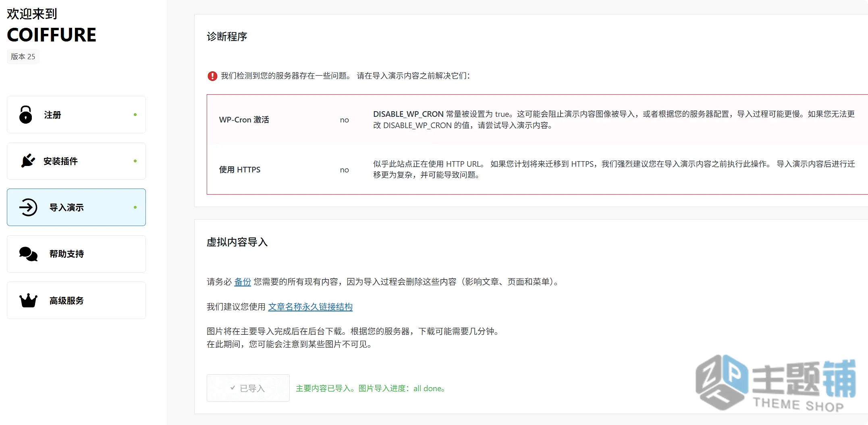The height and width of the screenshot is (425, 868).
Task: Click the HTTP URL migration description text
Action: pyautogui.click(x=614, y=169)
